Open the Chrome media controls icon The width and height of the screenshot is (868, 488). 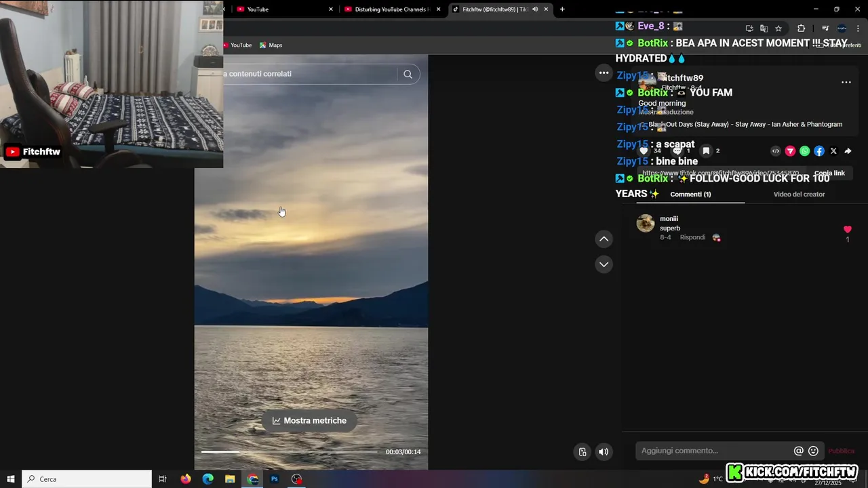tap(825, 28)
